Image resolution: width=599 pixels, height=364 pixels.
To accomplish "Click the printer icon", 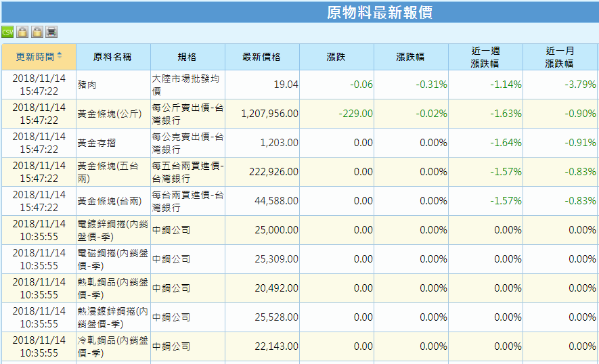I will [x=51, y=32].
